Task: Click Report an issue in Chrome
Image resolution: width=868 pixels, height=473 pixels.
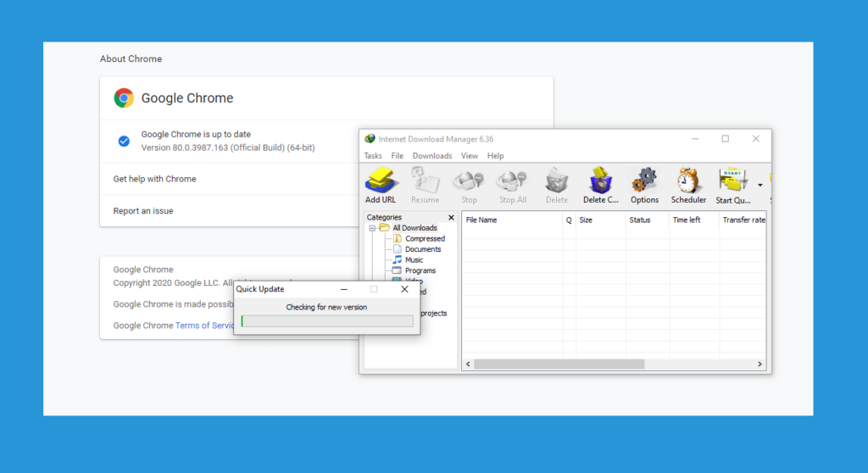Action: click(x=143, y=211)
